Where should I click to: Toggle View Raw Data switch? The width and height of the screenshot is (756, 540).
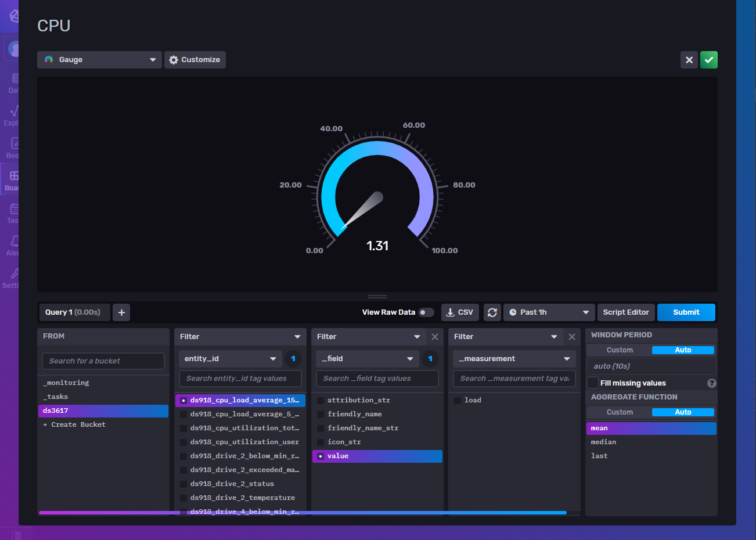[x=426, y=312]
